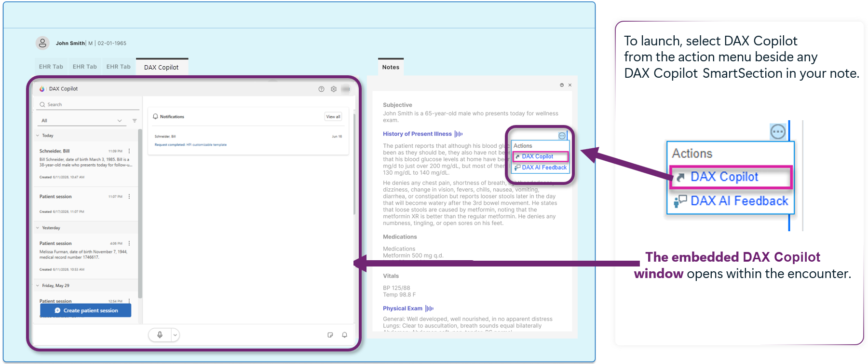Click the Subjective heading in Notes
Image resolution: width=868 pixels, height=364 pixels.
397,105
